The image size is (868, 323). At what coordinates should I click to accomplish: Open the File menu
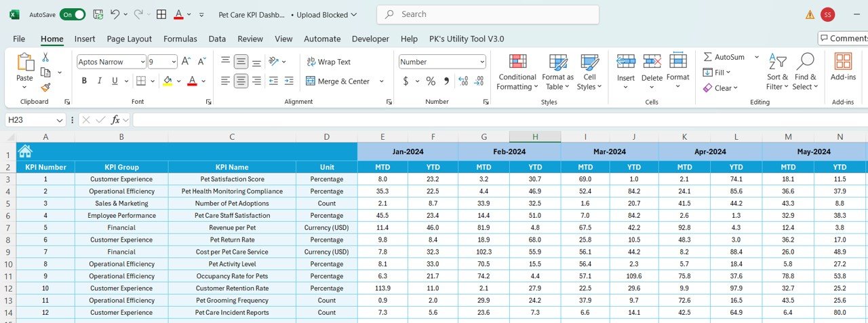point(19,39)
